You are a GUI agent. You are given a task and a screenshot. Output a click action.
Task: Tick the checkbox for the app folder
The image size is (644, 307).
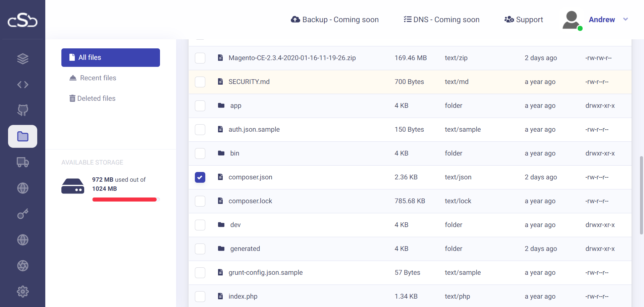(200, 106)
